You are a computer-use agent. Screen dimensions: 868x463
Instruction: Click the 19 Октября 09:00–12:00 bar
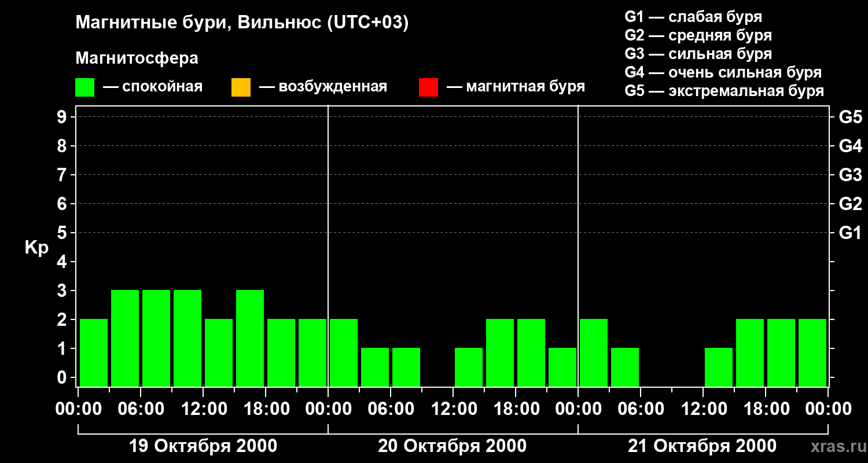point(187,338)
